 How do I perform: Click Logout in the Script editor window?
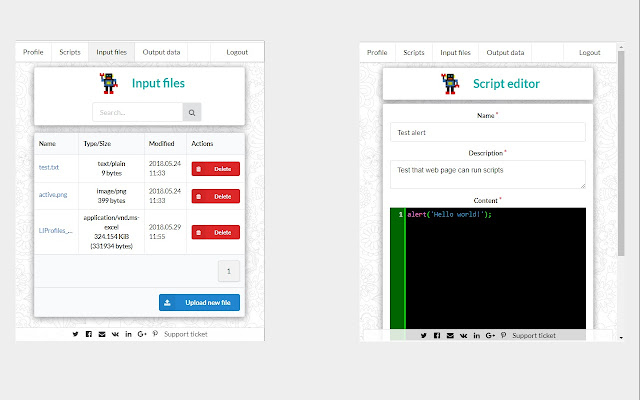[x=589, y=52]
